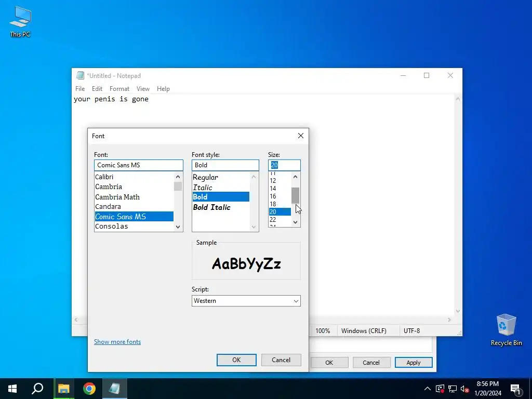Click the UTF-8 status bar entry
Image resolution: width=532 pixels, height=399 pixels.
[411, 331]
